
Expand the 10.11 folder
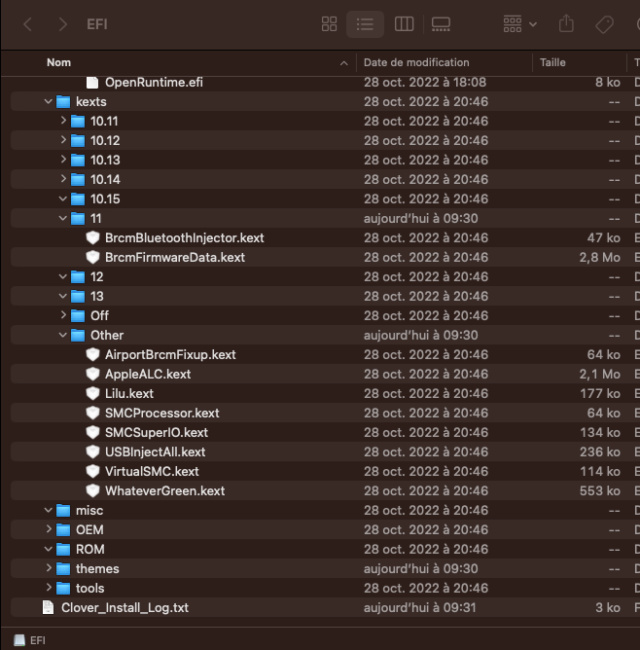point(63,121)
